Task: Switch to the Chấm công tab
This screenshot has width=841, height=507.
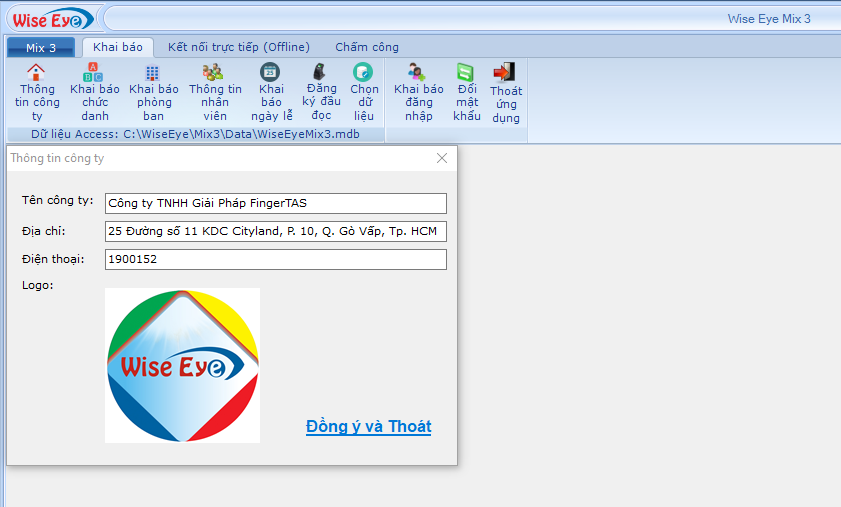Action: (x=367, y=47)
